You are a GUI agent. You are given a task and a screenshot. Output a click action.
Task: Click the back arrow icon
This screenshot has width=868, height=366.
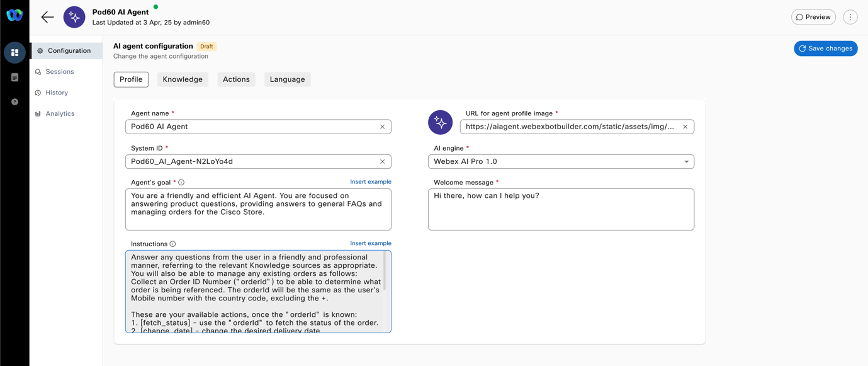pyautogui.click(x=47, y=17)
